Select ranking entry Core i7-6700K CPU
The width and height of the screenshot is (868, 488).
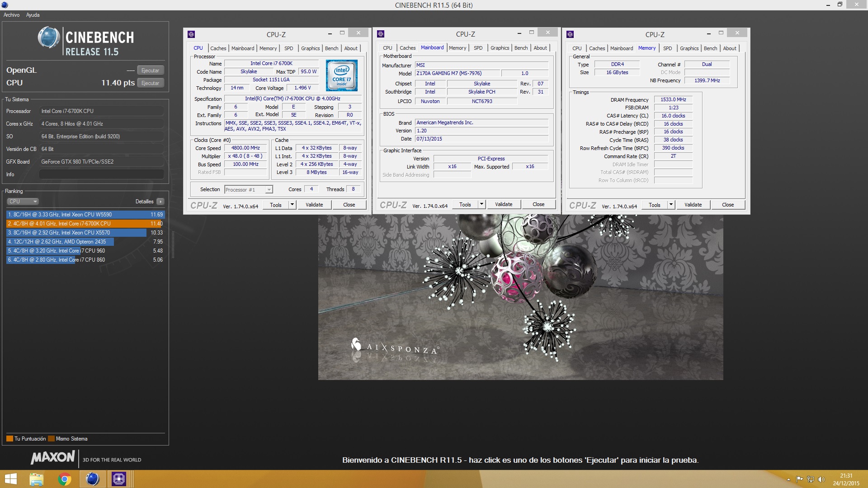click(85, 224)
